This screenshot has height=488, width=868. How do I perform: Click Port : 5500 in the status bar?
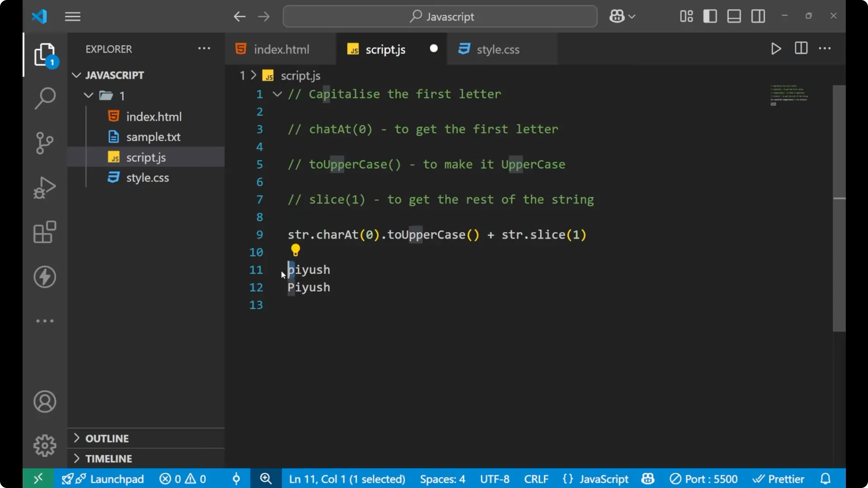(x=703, y=479)
